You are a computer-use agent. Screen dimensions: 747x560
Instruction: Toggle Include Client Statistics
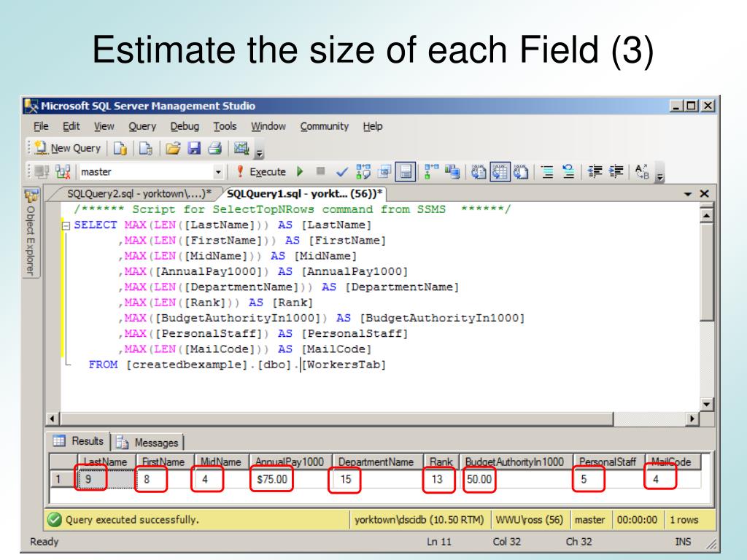(452, 171)
